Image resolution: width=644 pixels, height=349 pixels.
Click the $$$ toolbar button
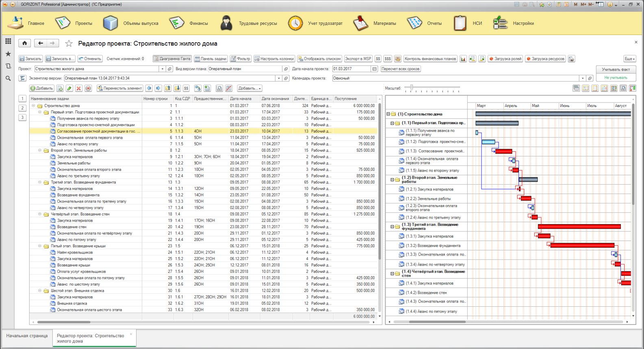coord(388,59)
